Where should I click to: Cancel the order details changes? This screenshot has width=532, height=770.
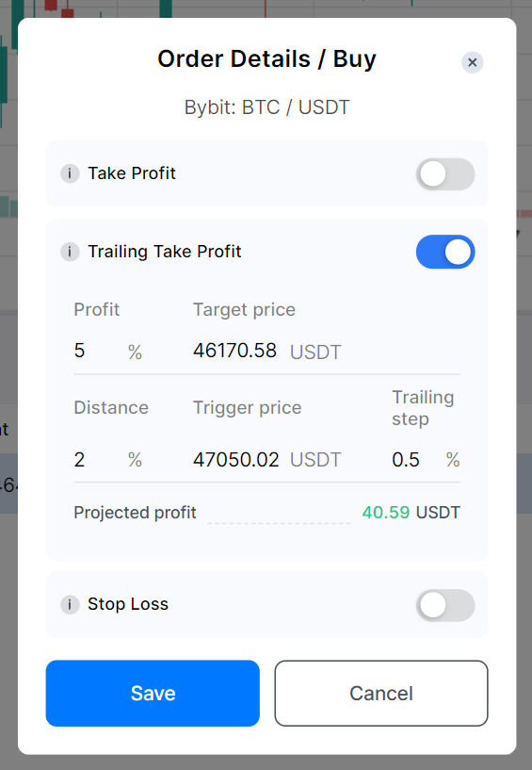pyautogui.click(x=381, y=693)
